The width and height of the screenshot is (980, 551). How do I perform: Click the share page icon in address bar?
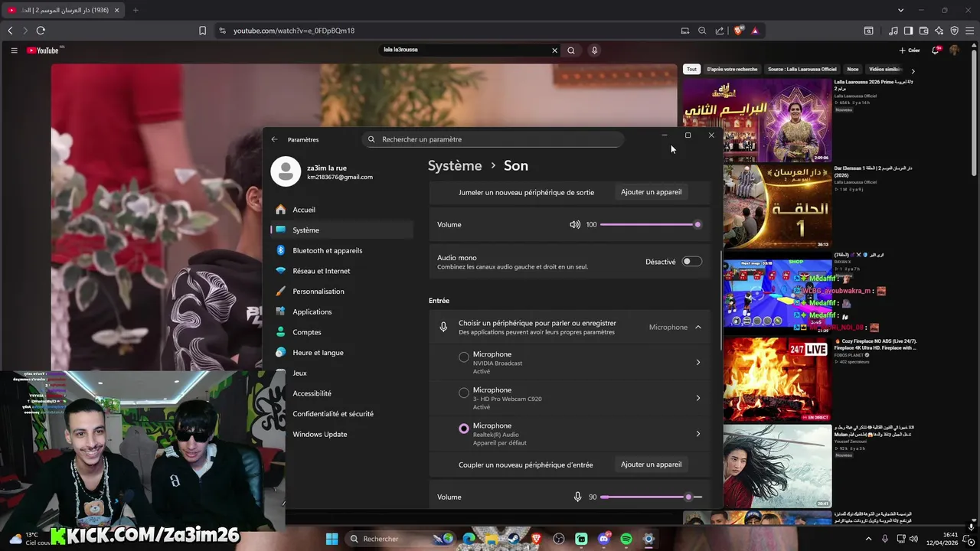[x=720, y=31]
